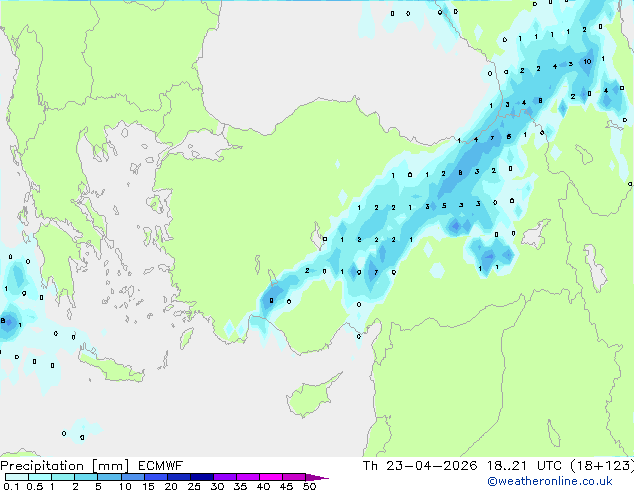The image size is (634, 490).
Task: Click the 'Precipitation [mm]' title text
Action: click(x=64, y=466)
